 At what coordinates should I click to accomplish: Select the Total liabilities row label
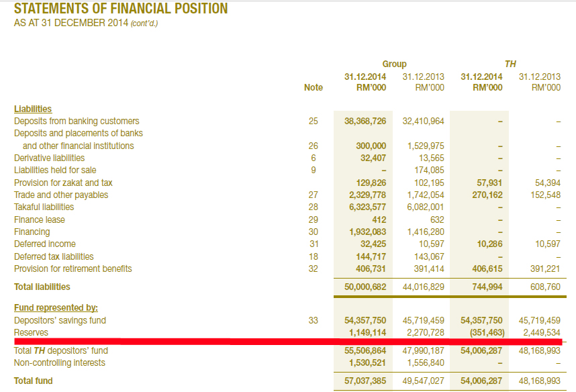(x=42, y=286)
